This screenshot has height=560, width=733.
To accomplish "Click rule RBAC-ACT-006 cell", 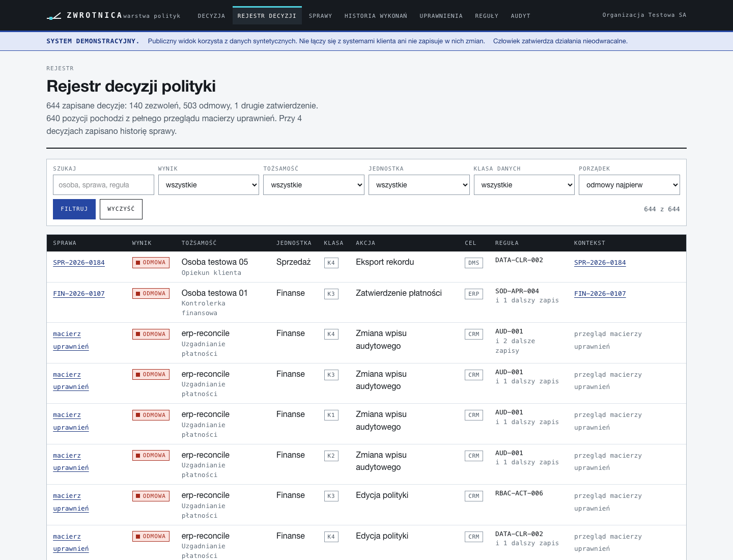I will [x=519, y=493].
